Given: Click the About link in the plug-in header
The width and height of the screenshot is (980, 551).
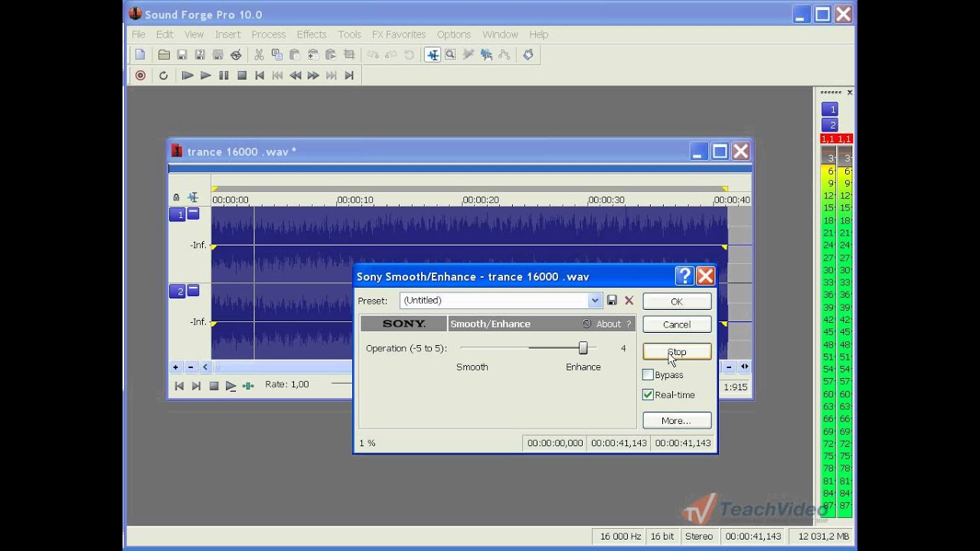Looking at the screenshot, I should (609, 324).
